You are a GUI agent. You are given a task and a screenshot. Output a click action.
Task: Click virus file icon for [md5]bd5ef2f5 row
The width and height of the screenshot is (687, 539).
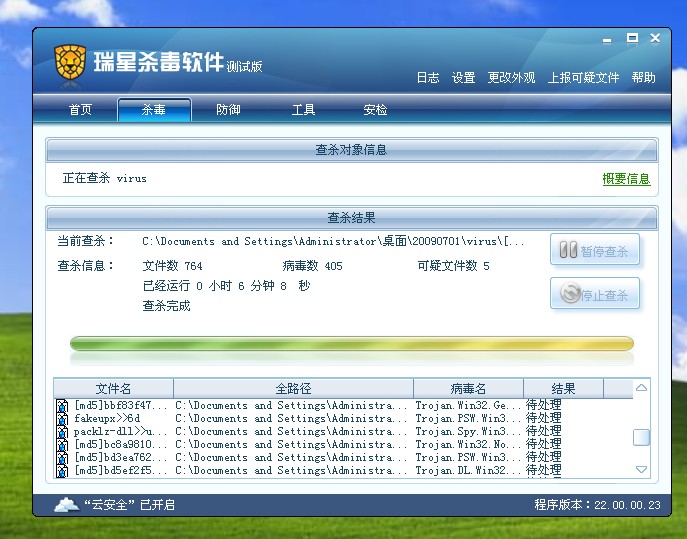click(62, 472)
